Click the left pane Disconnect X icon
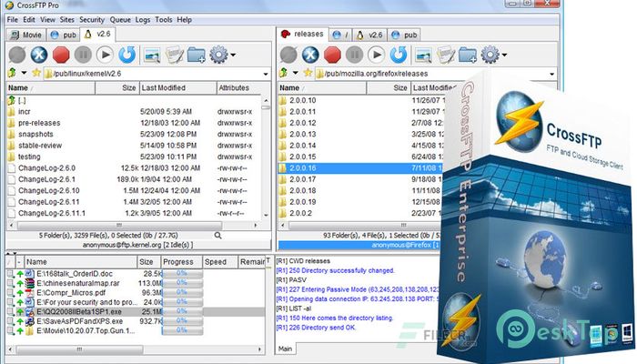Screen dimensions: 637x364 39,55
